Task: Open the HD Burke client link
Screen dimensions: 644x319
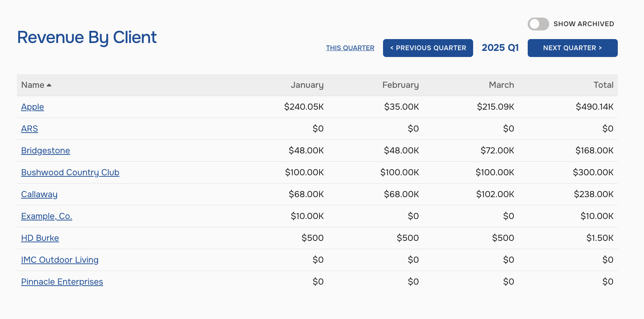Action: pyautogui.click(x=40, y=238)
